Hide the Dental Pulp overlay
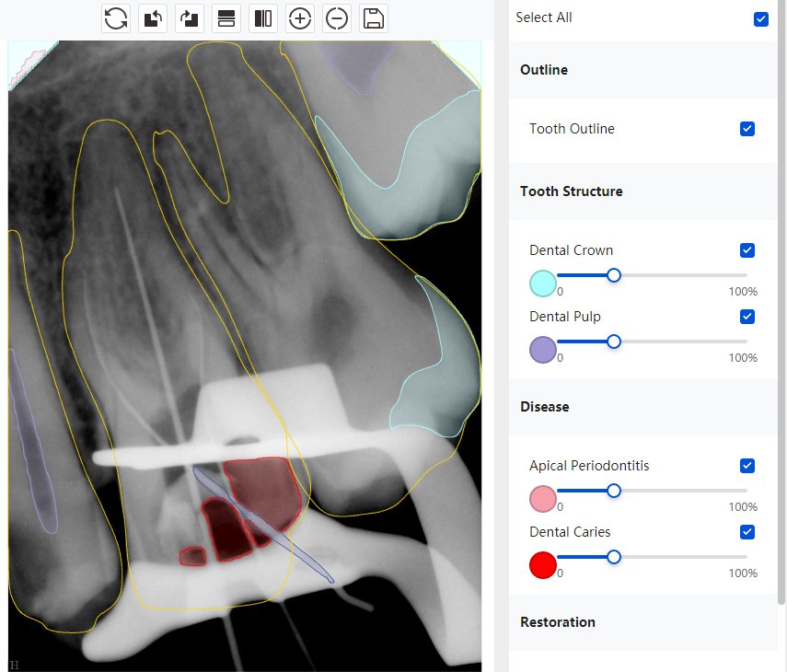This screenshot has width=787, height=672. 746,317
